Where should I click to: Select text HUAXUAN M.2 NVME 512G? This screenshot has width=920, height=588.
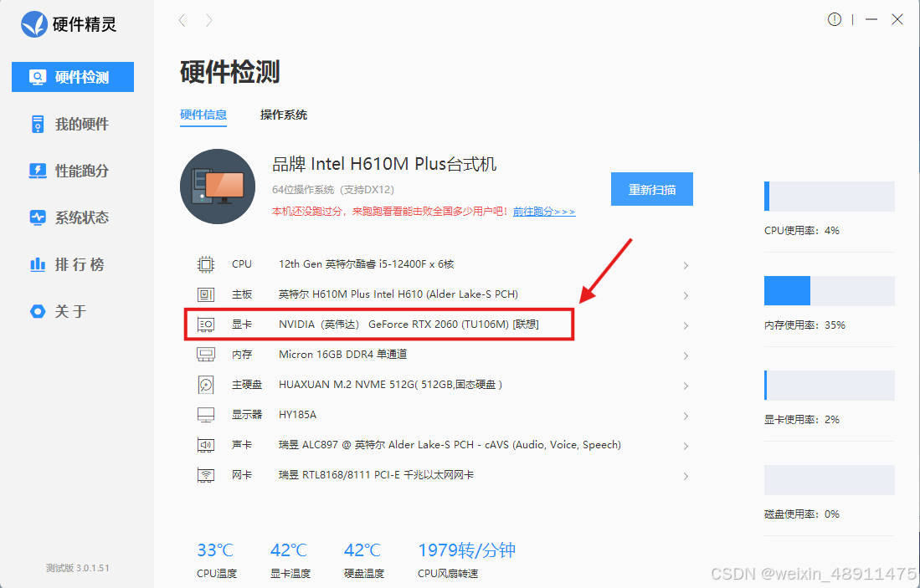pos(347,385)
